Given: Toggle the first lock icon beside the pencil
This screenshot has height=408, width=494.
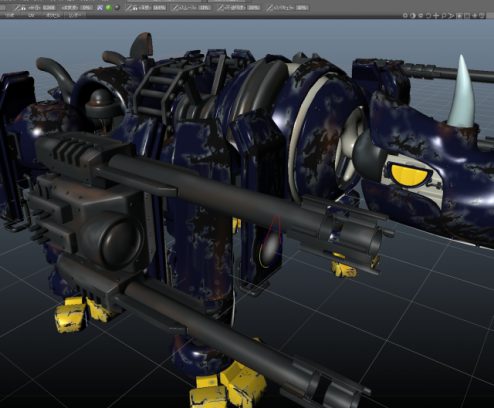Looking at the screenshot, I should [x=23, y=8].
